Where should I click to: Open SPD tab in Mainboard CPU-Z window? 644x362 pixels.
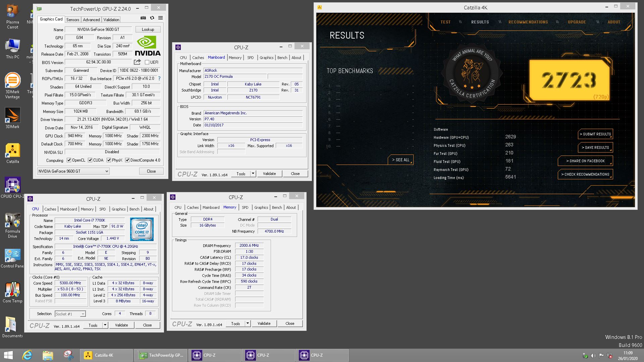click(x=250, y=58)
